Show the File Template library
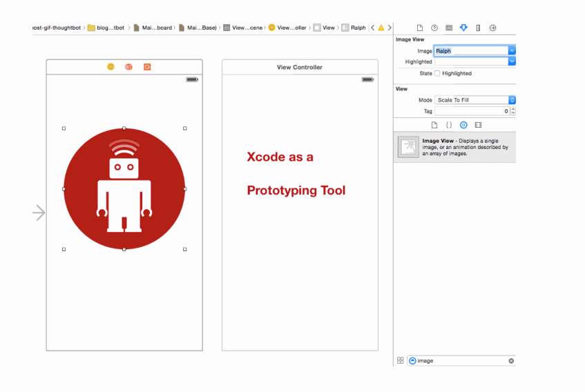This screenshot has height=392, width=585. 434,125
